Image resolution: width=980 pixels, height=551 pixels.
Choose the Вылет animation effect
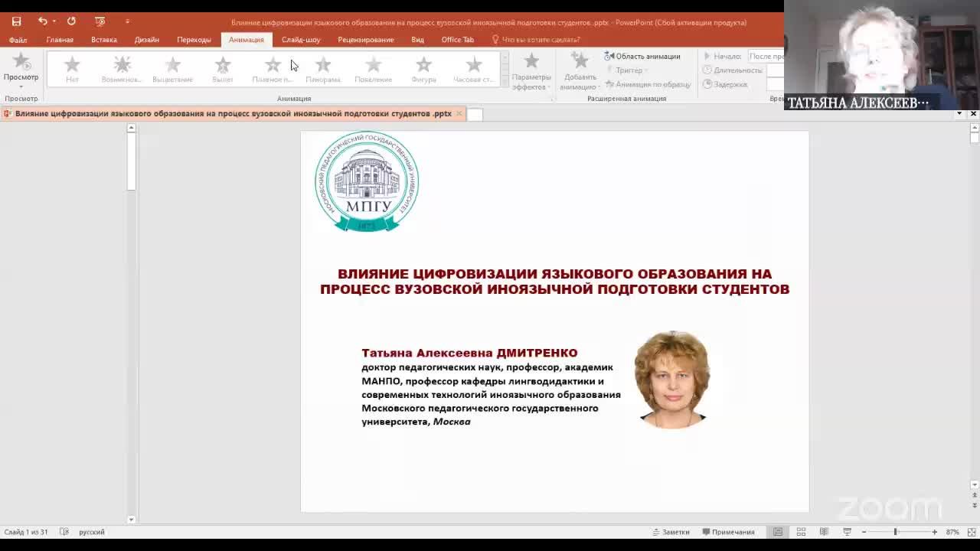click(223, 69)
